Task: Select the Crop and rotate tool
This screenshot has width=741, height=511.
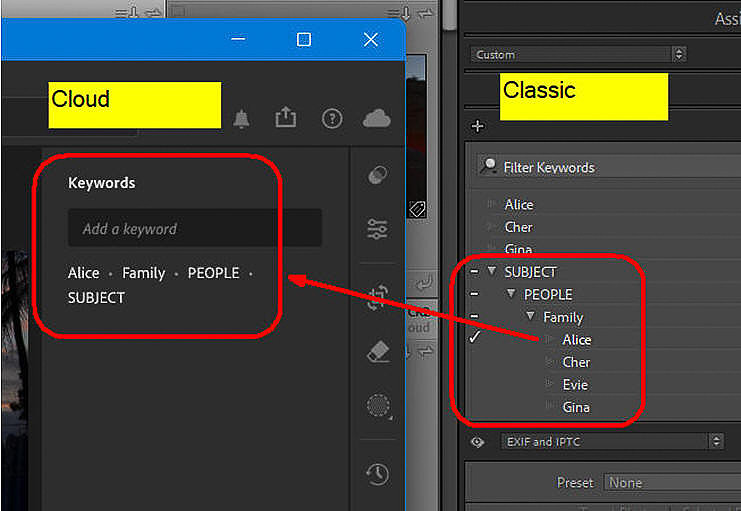Action: 378,297
